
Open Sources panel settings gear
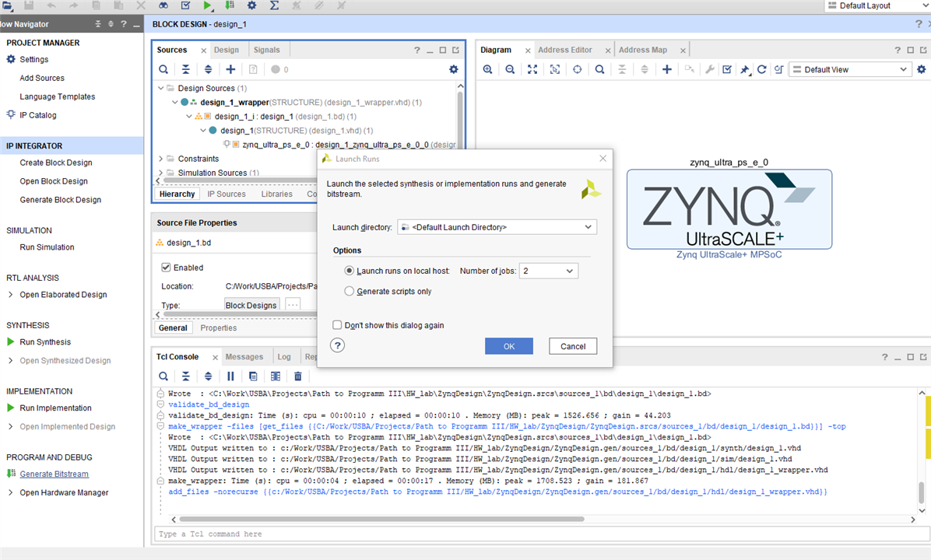click(454, 69)
